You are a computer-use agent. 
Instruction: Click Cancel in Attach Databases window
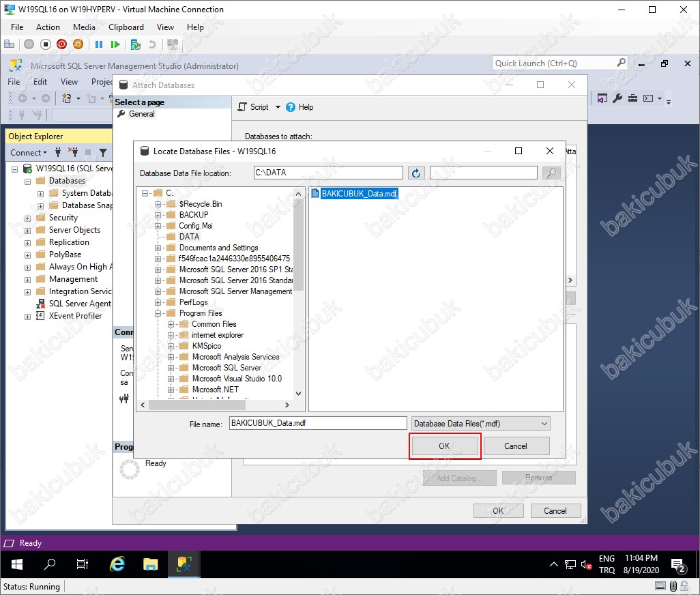555,510
